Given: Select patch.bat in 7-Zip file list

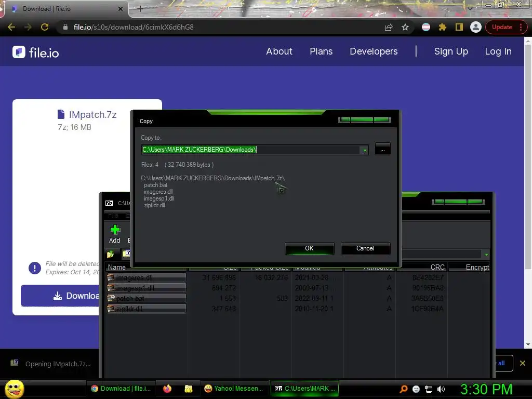Looking at the screenshot, I should [x=147, y=298].
